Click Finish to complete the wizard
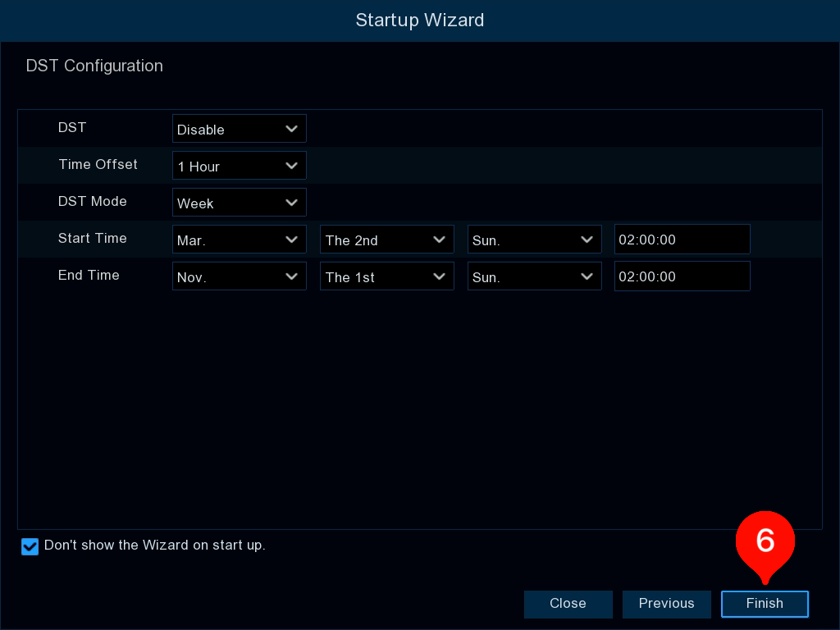Screen dimensions: 840x630 point(765,604)
